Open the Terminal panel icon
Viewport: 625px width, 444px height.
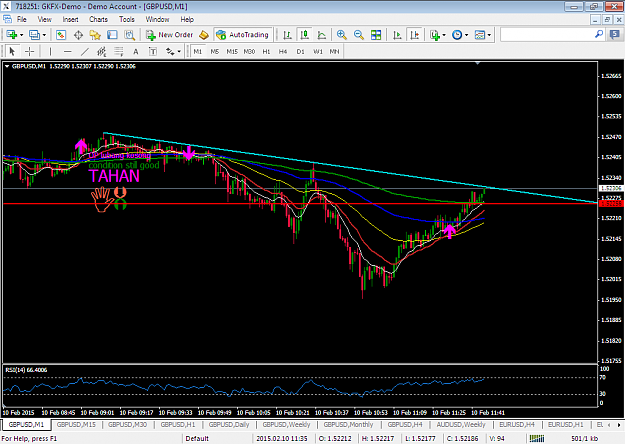pyautogui.click(x=112, y=35)
